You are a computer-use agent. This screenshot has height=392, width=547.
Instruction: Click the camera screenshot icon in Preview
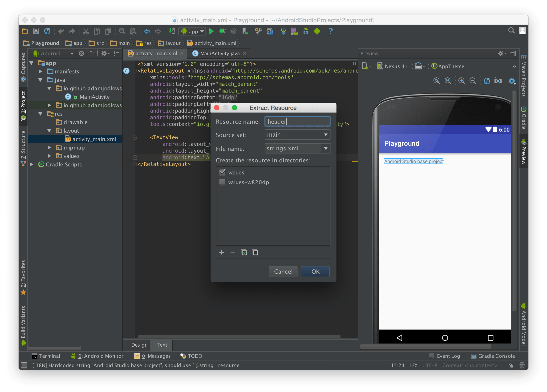[498, 81]
